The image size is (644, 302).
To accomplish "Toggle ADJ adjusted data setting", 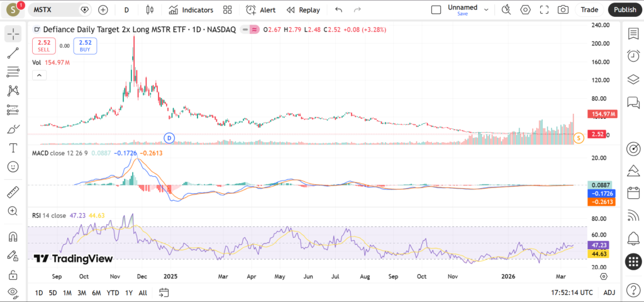I will (x=609, y=293).
